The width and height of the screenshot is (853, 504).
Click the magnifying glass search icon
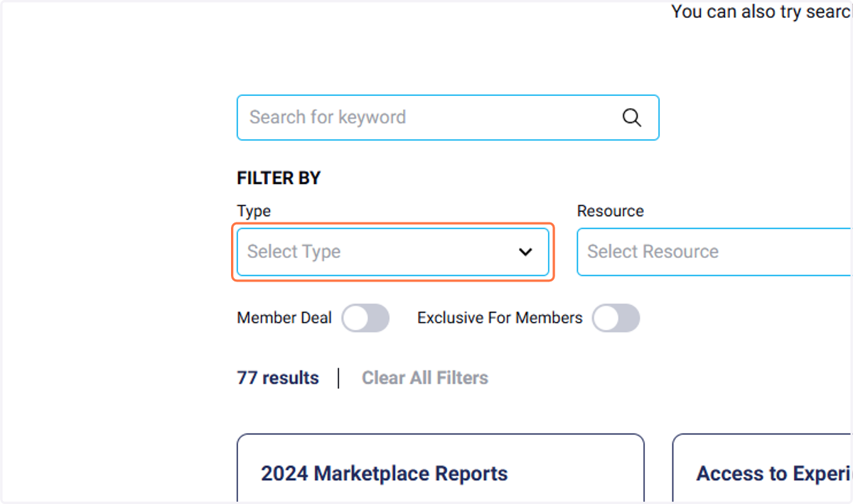click(x=631, y=117)
